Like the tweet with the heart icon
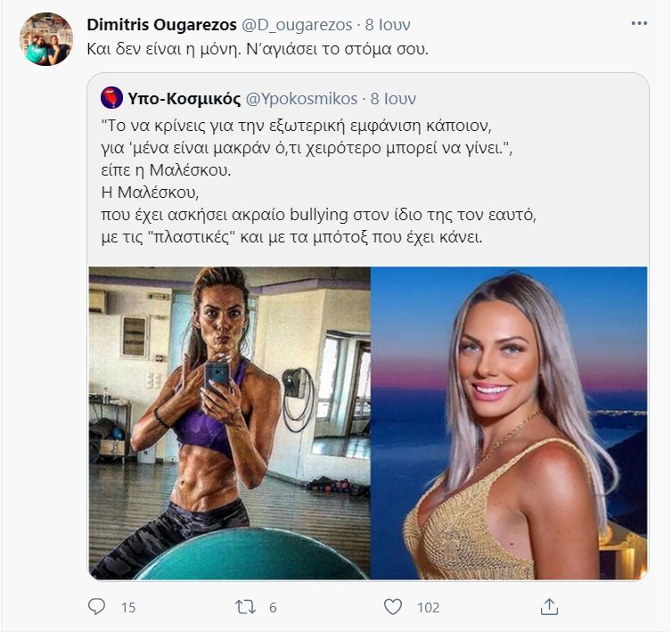The height and width of the screenshot is (632, 672). (x=392, y=607)
